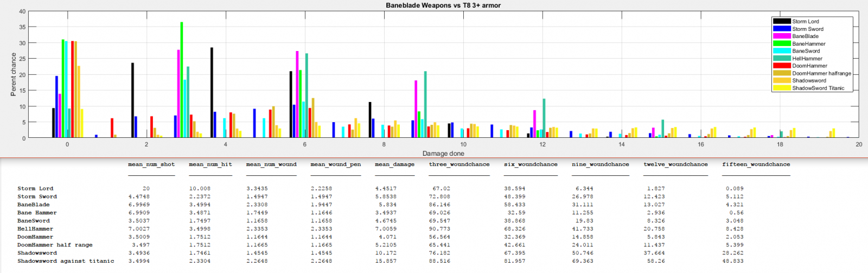The image size is (868, 273).
Task: Click the mean_num_shot column header
Action: pos(151,164)
